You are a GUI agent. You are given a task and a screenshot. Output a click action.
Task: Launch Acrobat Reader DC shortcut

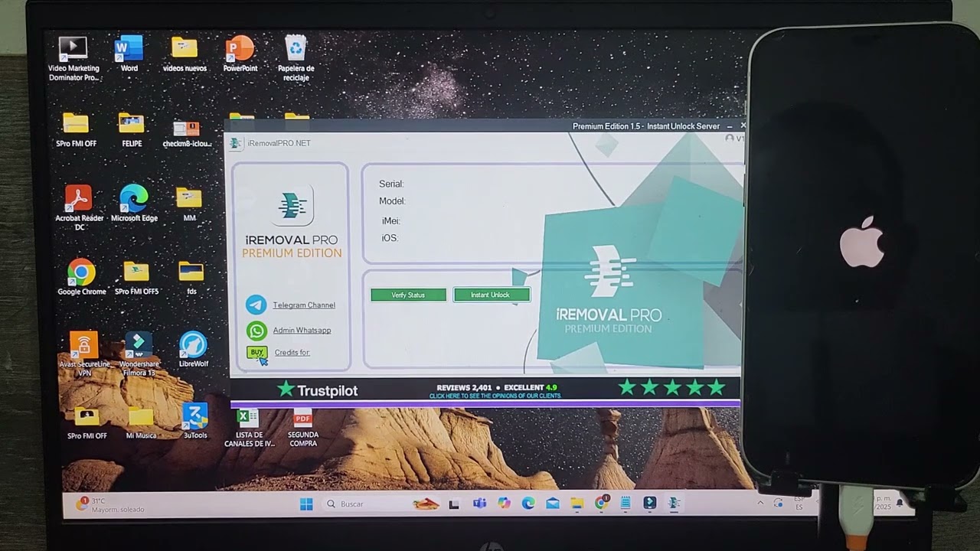click(79, 208)
